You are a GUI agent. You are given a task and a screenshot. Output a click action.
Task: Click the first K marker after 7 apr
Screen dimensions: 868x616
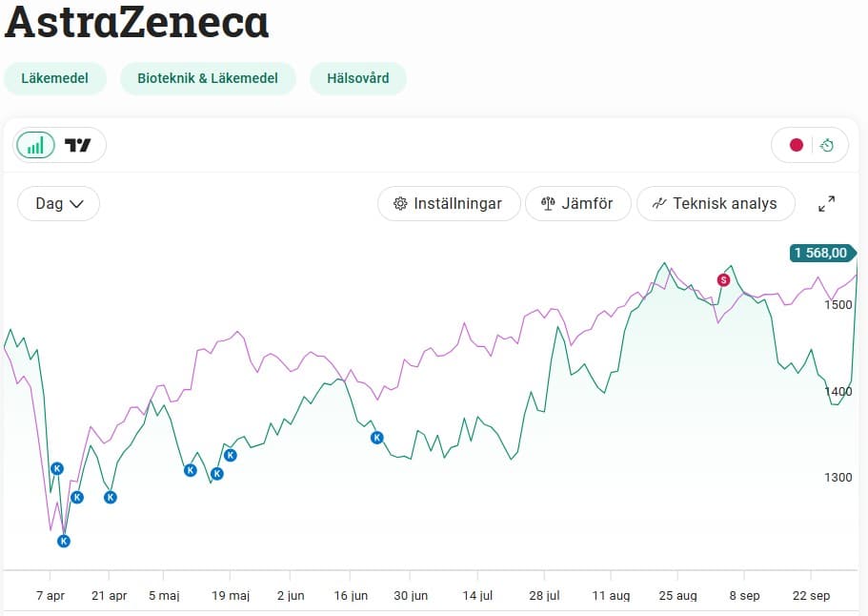pyautogui.click(x=57, y=468)
